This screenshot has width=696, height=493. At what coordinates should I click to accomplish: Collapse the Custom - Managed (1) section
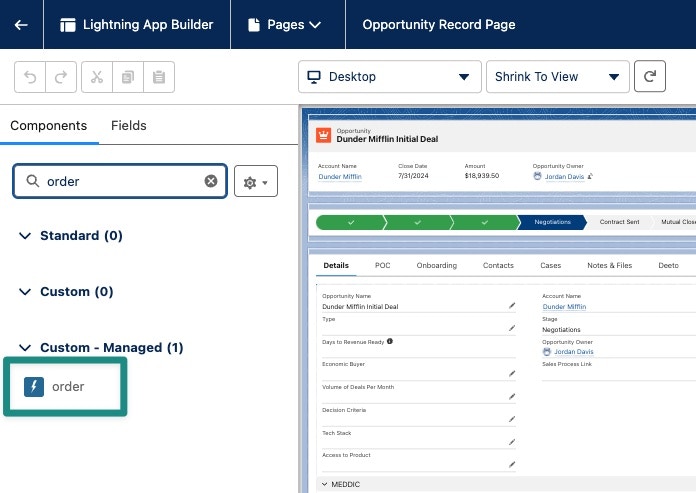coord(25,347)
